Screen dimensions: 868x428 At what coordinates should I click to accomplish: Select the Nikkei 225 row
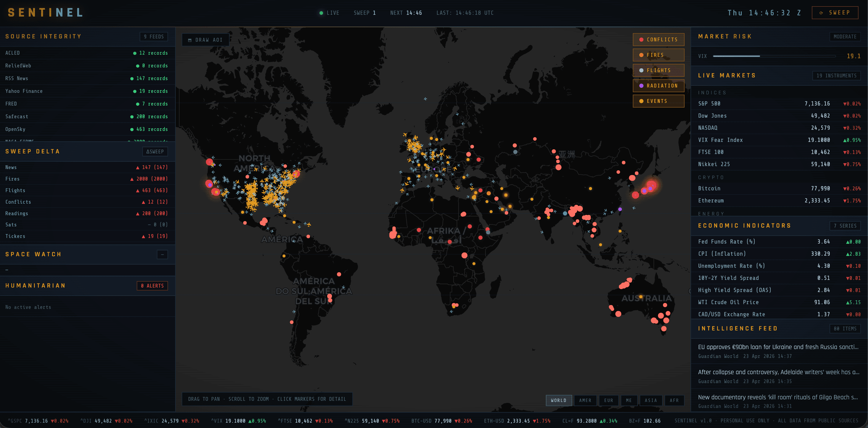pyautogui.click(x=779, y=164)
